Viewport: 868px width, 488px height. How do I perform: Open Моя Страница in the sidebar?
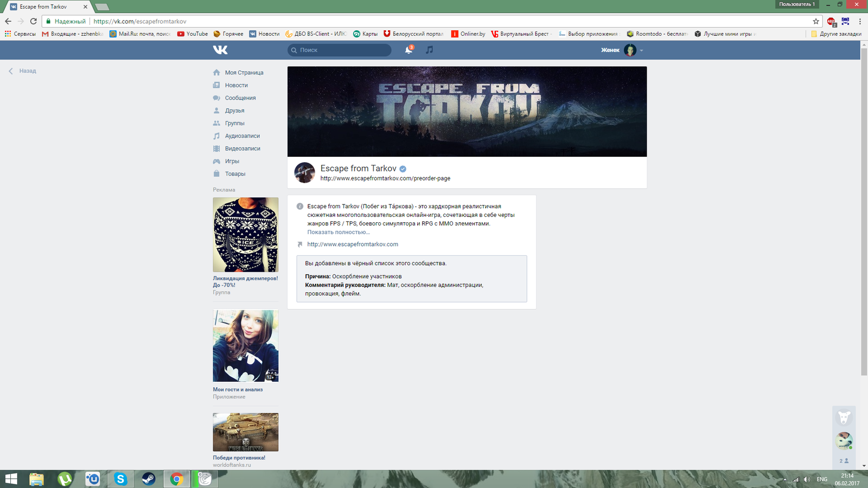point(244,73)
